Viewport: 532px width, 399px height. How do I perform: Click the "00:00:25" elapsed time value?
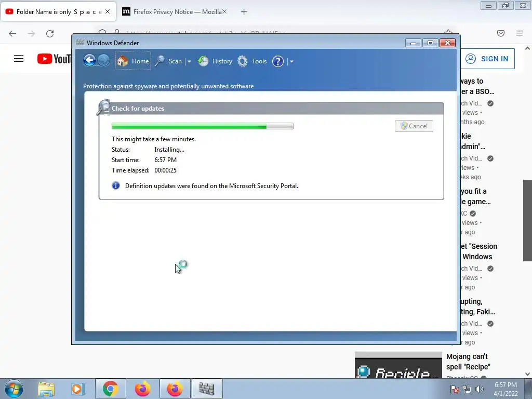click(166, 170)
